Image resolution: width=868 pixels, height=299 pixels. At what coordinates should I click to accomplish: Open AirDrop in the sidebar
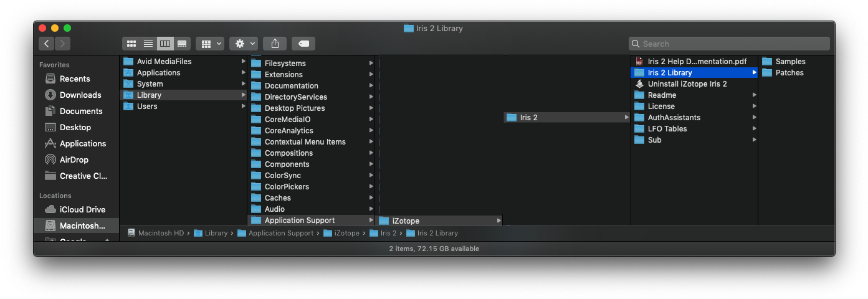tap(75, 159)
